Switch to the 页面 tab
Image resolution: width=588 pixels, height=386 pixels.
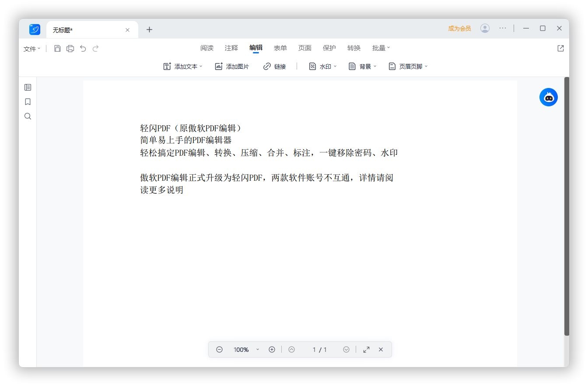pos(305,48)
